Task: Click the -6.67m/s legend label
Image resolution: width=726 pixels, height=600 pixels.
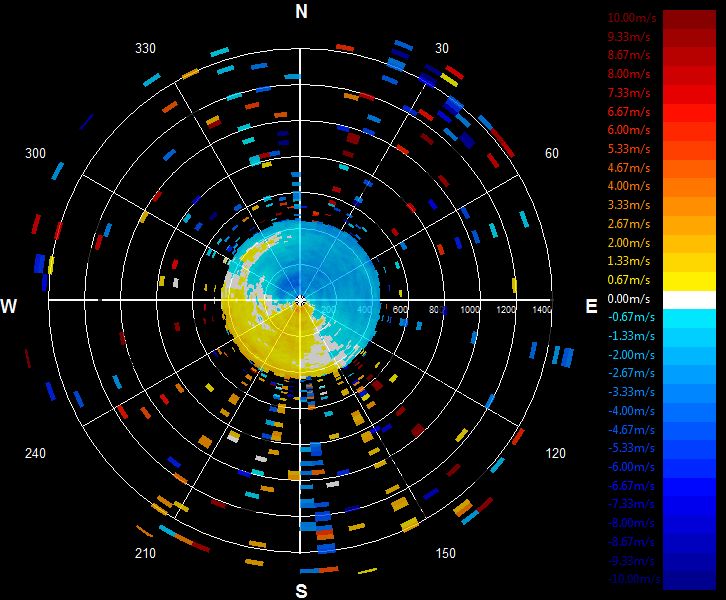Action: click(x=631, y=486)
